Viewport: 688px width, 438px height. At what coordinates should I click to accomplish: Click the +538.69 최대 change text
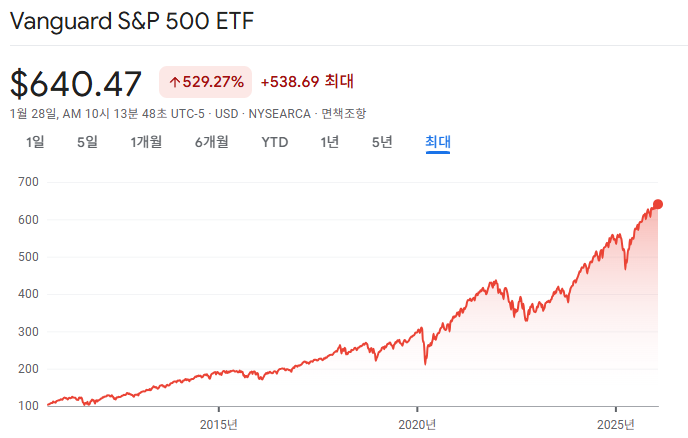tap(307, 82)
